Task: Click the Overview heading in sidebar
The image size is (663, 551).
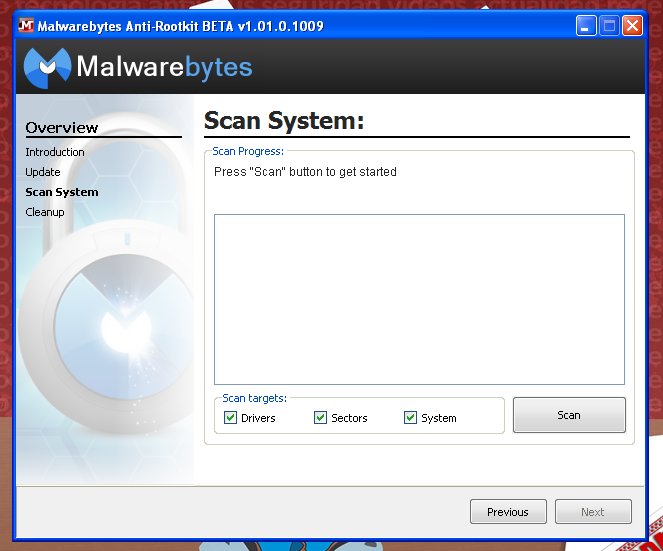Action: click(62, 128)
